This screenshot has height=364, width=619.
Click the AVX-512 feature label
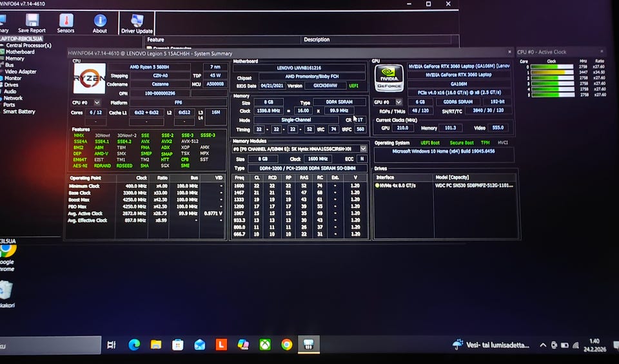pyautogui.click(x=190, y=141)
